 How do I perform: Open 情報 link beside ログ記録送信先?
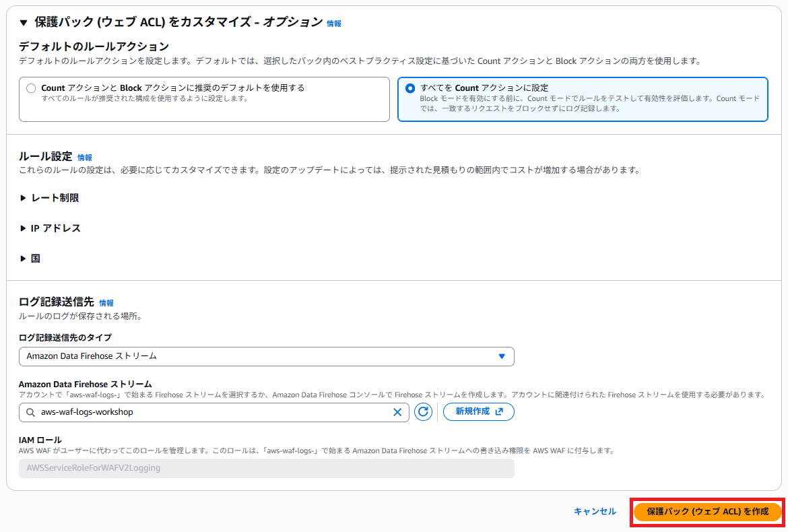point(106,303)
